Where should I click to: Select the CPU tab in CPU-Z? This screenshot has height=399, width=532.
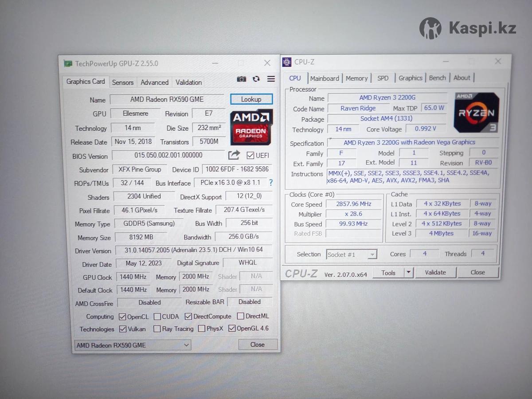click(295, 78)
